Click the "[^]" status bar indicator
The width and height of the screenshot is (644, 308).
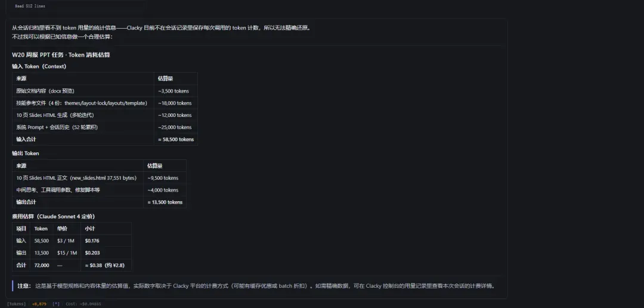tap(56, 304)
